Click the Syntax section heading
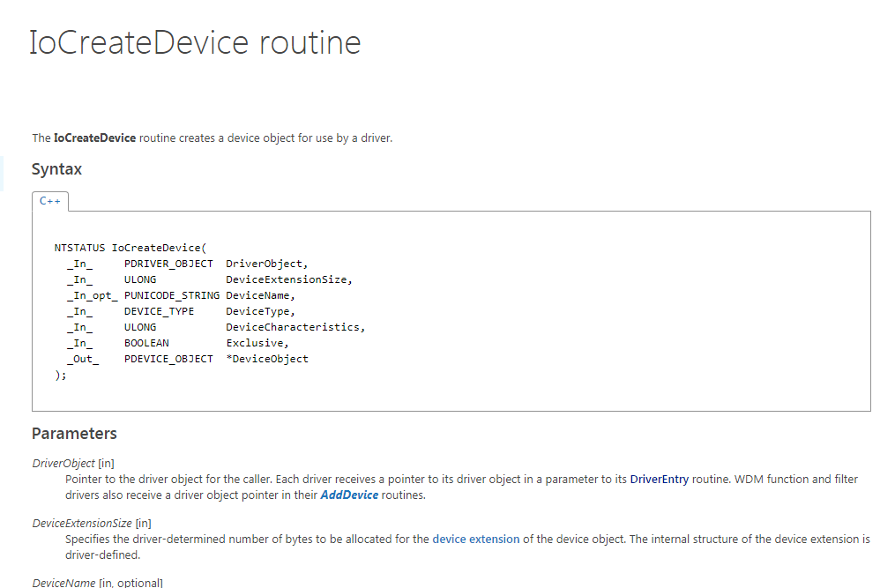This screenshot has width=895, height=588. pyautogui.click(x=56, y=168)
